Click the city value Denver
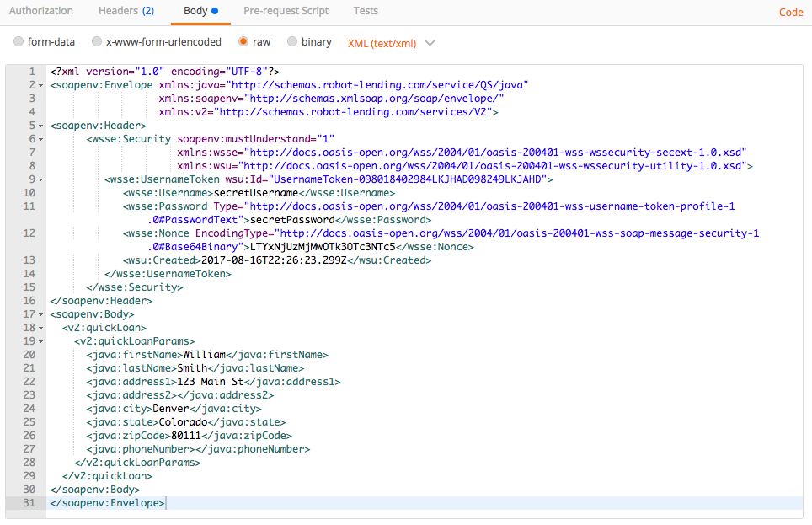This screenshot has height=525, width=812. [171, 409]
